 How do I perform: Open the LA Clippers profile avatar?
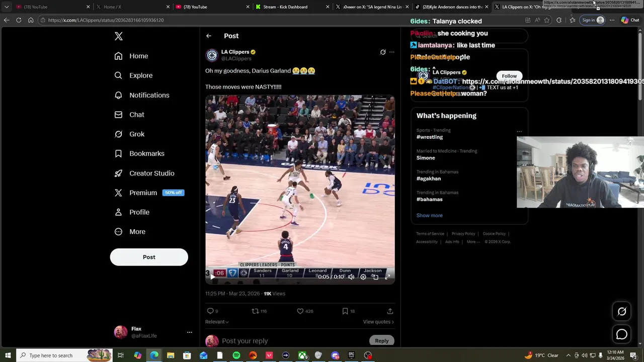(212, 55)
